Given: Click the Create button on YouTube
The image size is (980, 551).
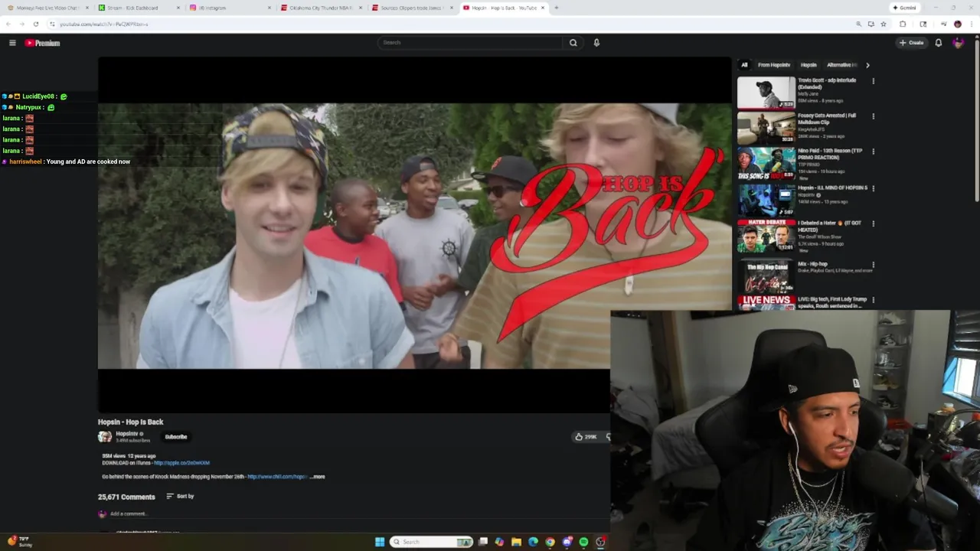Looking at the screenshot, I should point(912,43).
